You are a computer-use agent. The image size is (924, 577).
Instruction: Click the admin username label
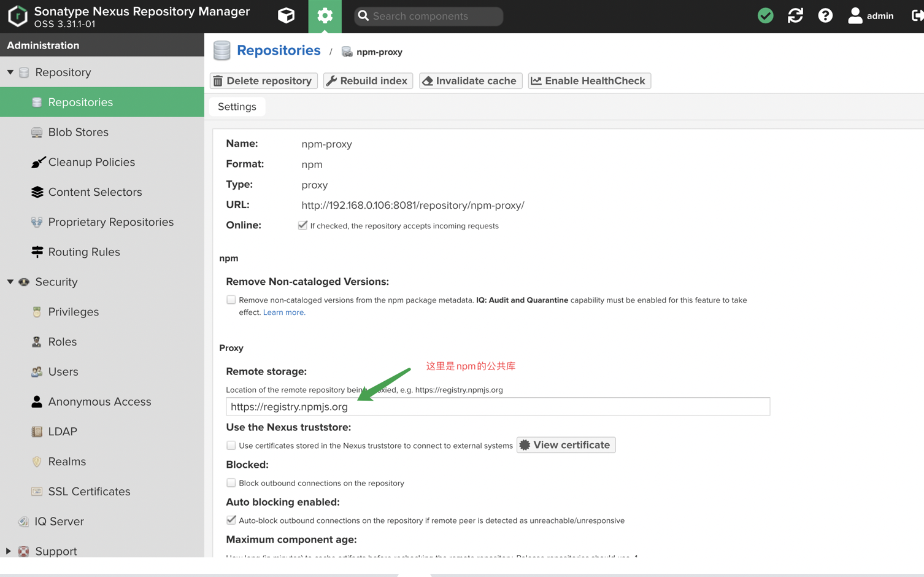(880, 16)
